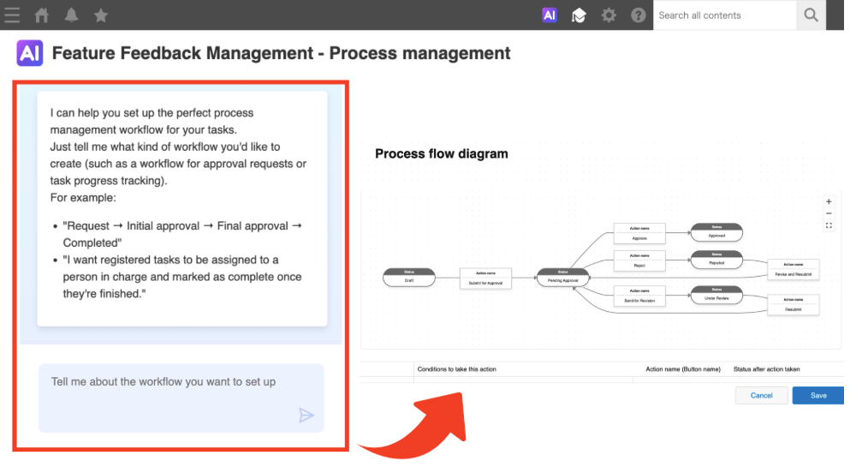The height and width of the screenshot is (467, 868).
Task: Open the hamburger menu in the top bar
Action: [12, 15]
